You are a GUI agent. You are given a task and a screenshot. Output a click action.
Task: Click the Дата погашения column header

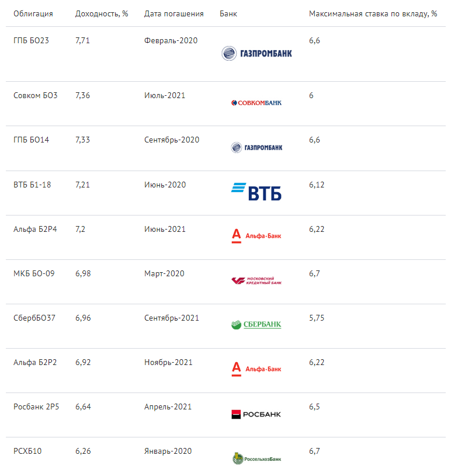click(174, 13)
